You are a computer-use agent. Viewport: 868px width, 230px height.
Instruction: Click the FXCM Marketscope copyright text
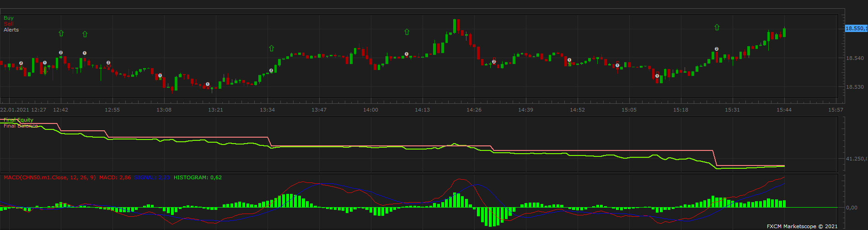(802, 226)
